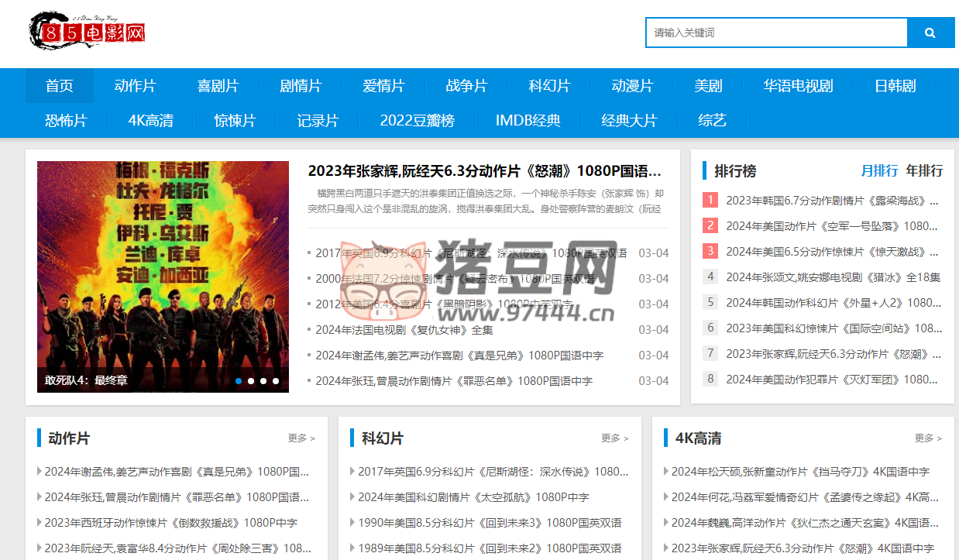Open the IMDB经典 list

pos(528,120)
